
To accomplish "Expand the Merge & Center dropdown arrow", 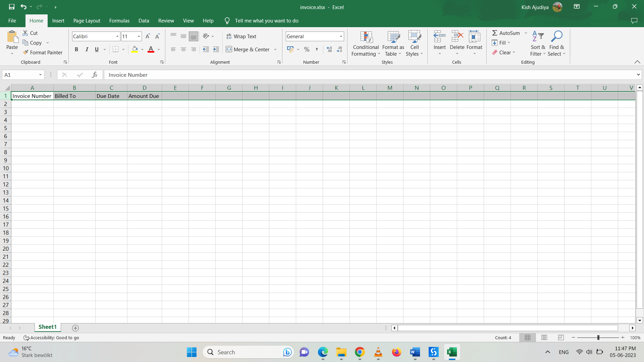I will 275,49.
